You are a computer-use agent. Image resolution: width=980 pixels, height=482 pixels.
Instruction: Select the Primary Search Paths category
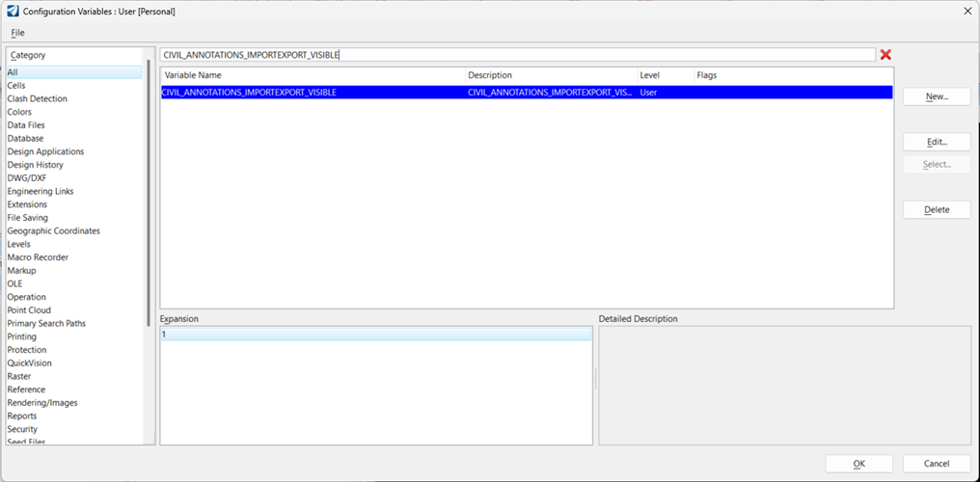tap(46, 323)
